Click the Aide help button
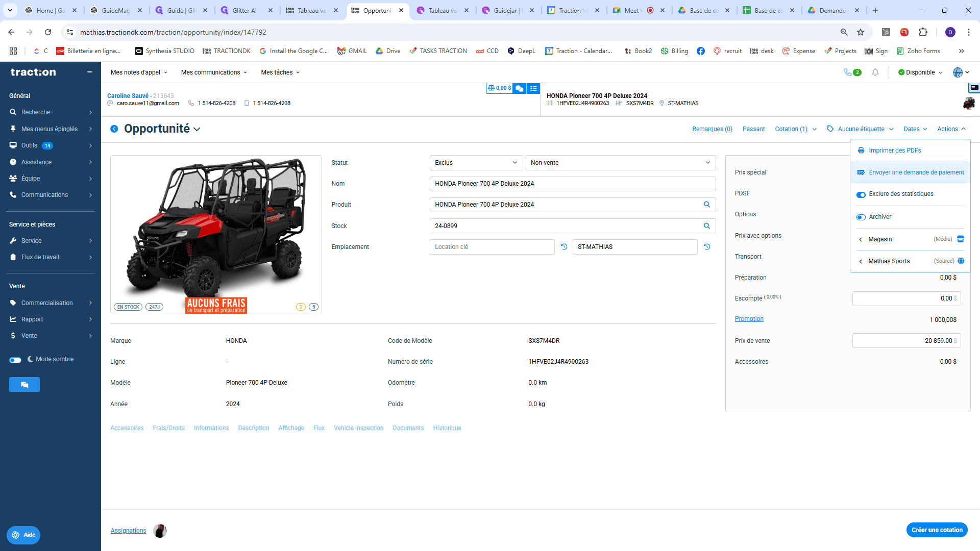980x551 pixels. (x=23, y=535)
